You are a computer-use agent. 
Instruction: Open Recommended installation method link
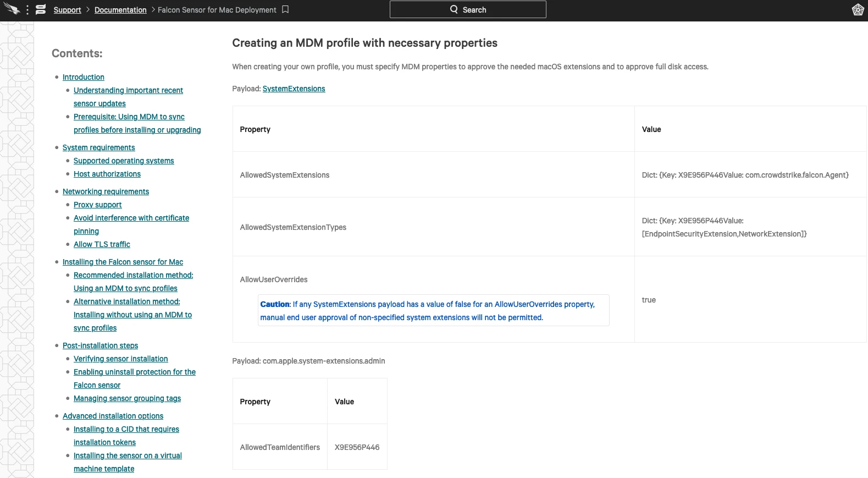pyautogui.click(x=134, y=282)
